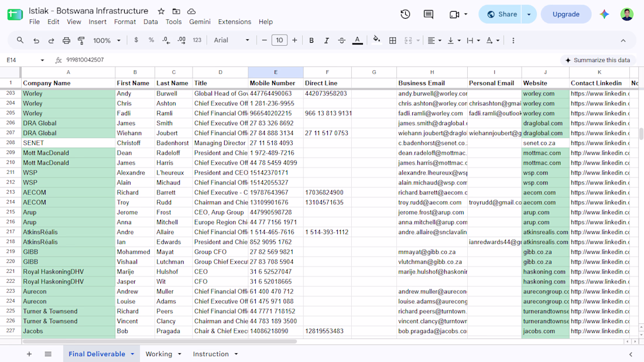The height and width of the screenshot is (362, 644).
Task: Check the cloud save status icon
Action: (x=191, y=11)
